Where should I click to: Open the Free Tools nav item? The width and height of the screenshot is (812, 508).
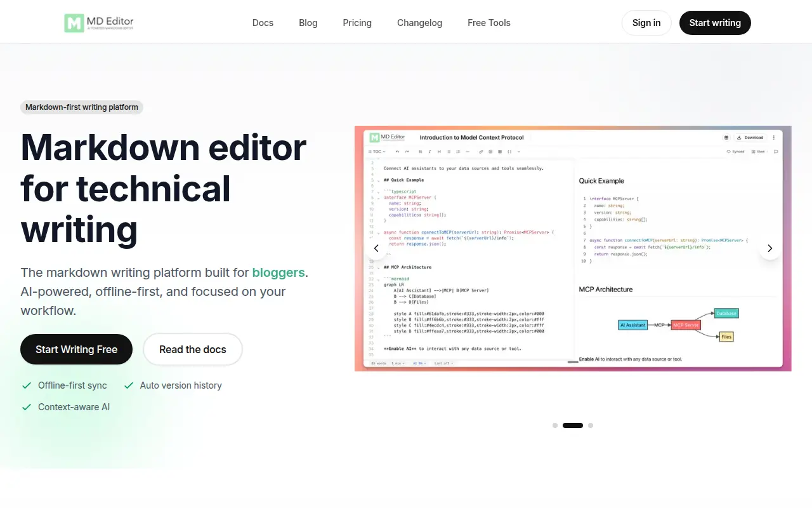pyautogui.click(x=489, y=23)
